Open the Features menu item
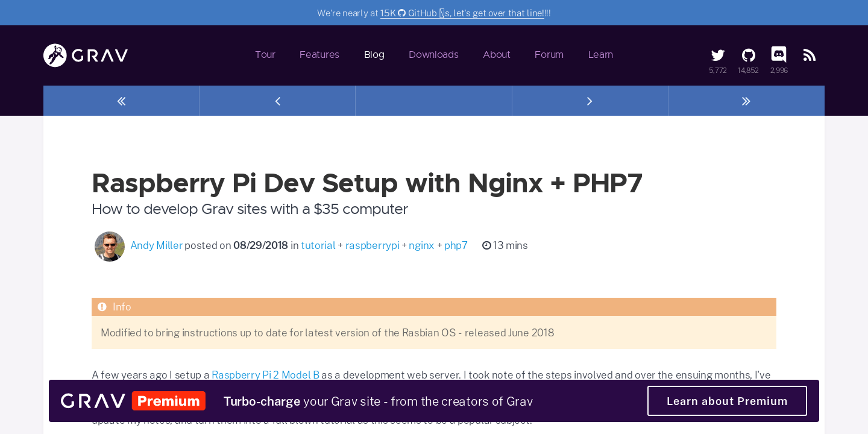This screenshot has width=868, height=434. pos(319,55)
